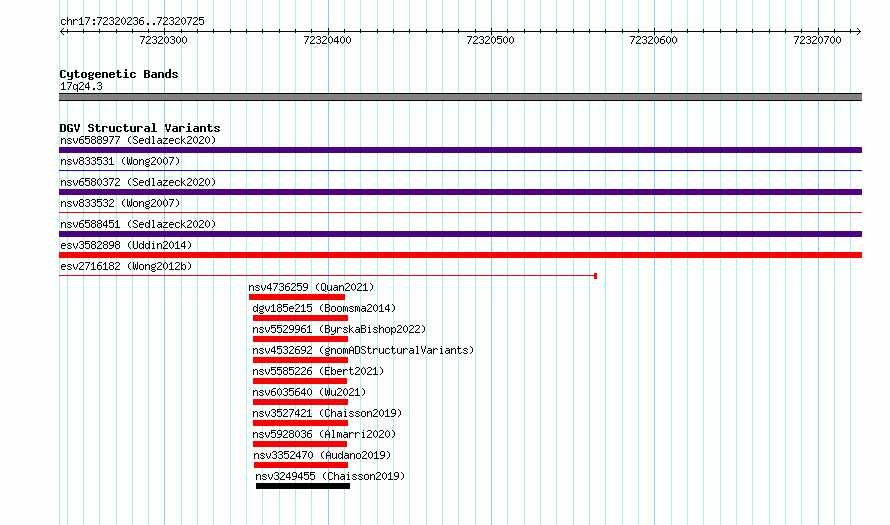Open variant esv2716182 (Wong2012b) label
Image resolution: width=890 pixels, height=525 pixels.
pyautogui.click(x=126, y=266)
